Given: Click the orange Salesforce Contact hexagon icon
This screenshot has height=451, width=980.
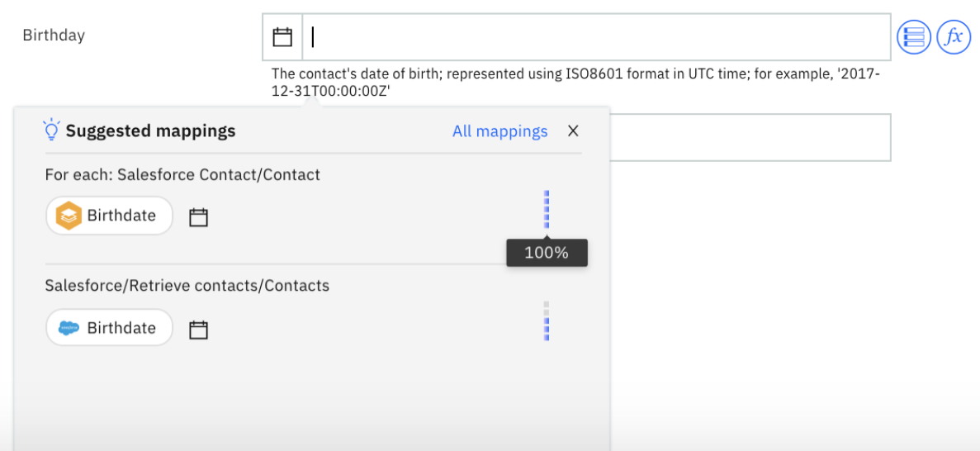Looking at the screenshot, I should pyautogui.click(x=69, y=216).
